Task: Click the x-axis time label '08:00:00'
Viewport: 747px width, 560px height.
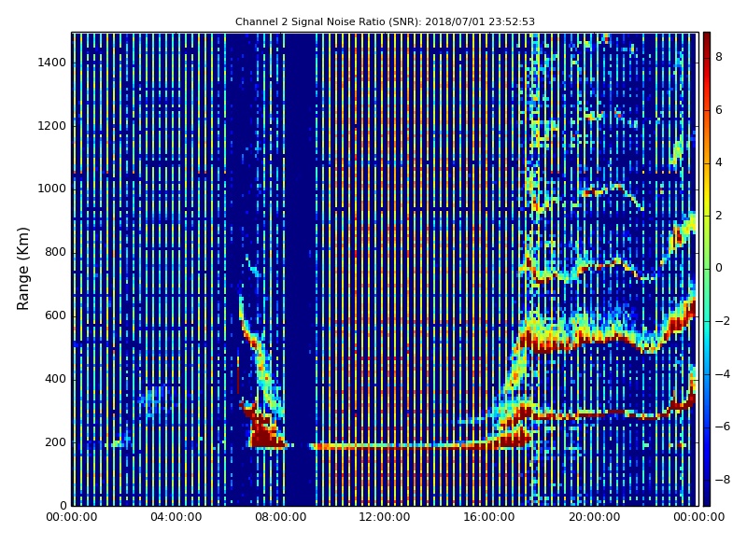Action: pos(281,517)
